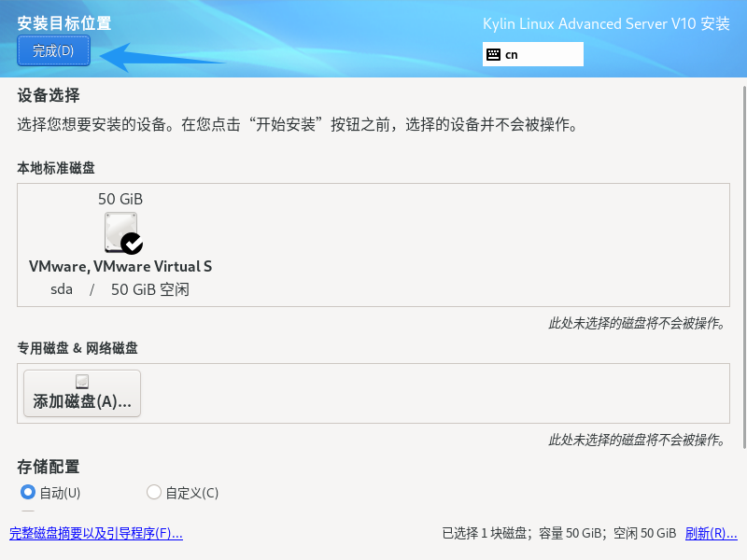This screenshot has width=747, height=560.
Task: Click the '本地标准磁盘' heading
Action: [x=56, y=168]
